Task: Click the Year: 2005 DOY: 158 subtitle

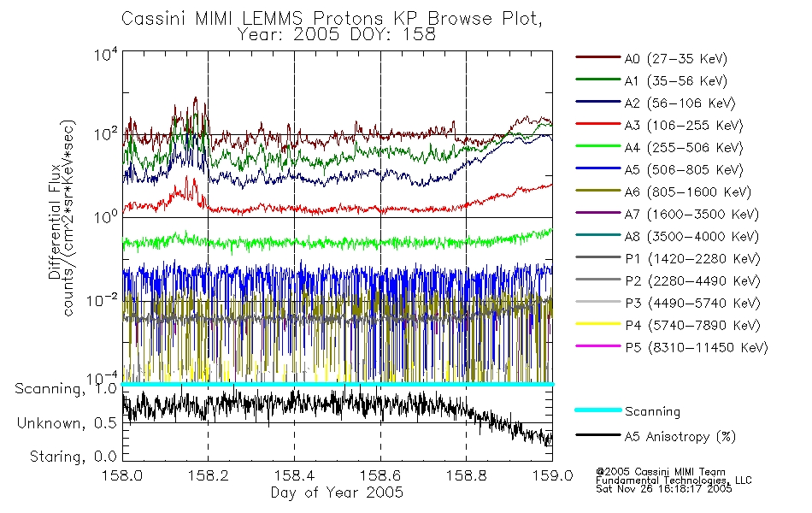Action: [337, 35]
